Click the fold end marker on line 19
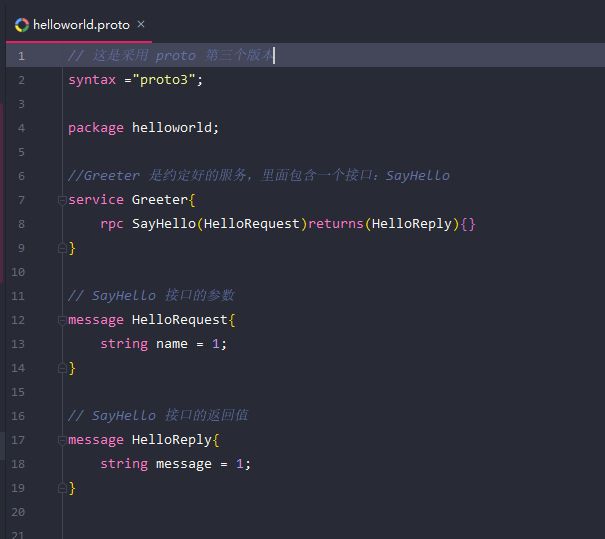605x539 pixels. pyautogui.click(x=62, y=488)
